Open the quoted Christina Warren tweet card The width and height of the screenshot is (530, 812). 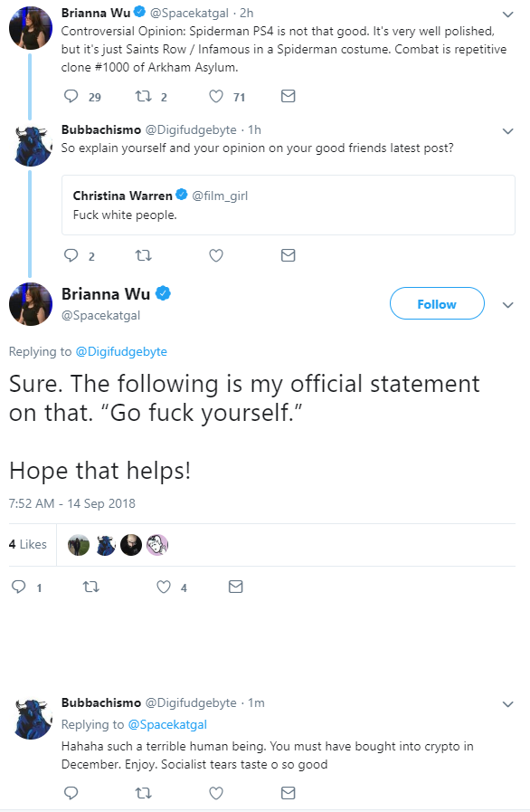point(289,205)
